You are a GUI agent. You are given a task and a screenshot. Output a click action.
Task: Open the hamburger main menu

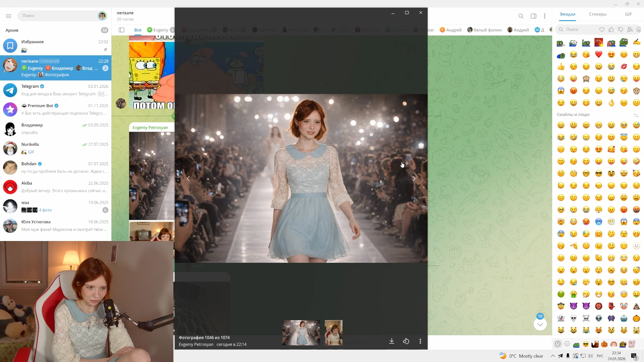(9, 16)
